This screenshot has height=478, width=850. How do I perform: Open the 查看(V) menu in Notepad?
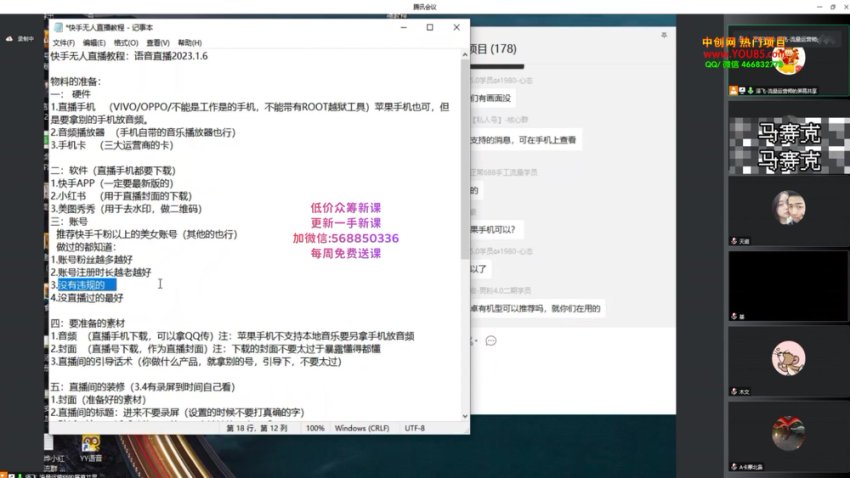click(158, 43)
